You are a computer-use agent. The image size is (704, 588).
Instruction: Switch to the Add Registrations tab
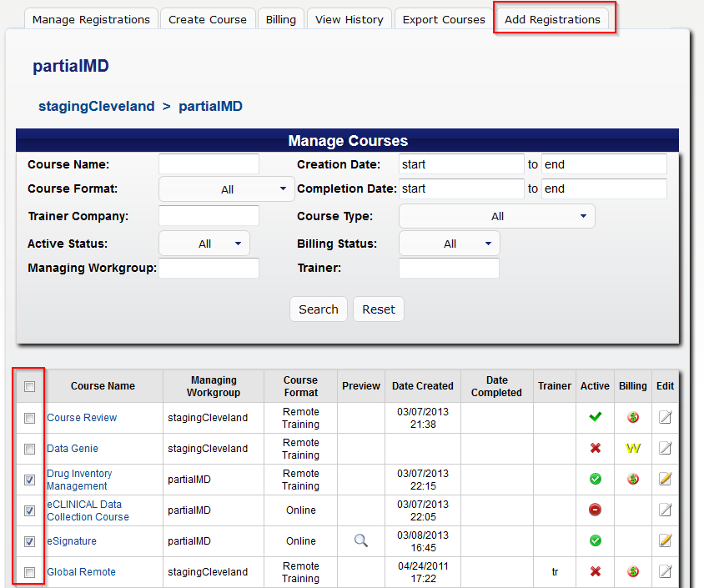[554, 18]
